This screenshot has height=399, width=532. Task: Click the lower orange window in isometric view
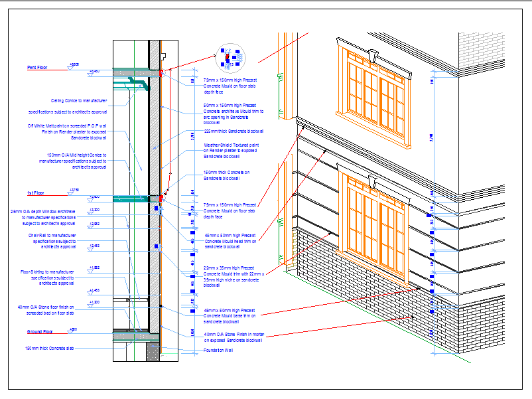tap(371, 218)
